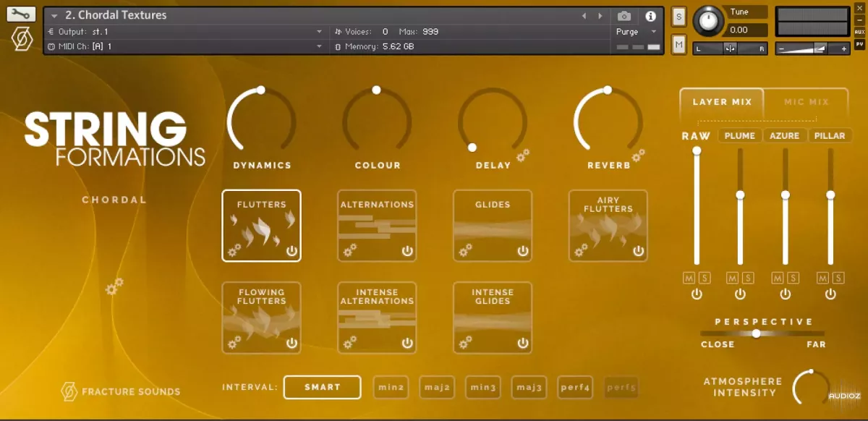Toggle power button on Intense Glides
This screenshot has width=868, height=421.
pyautogui.click(x=523, y=343)
